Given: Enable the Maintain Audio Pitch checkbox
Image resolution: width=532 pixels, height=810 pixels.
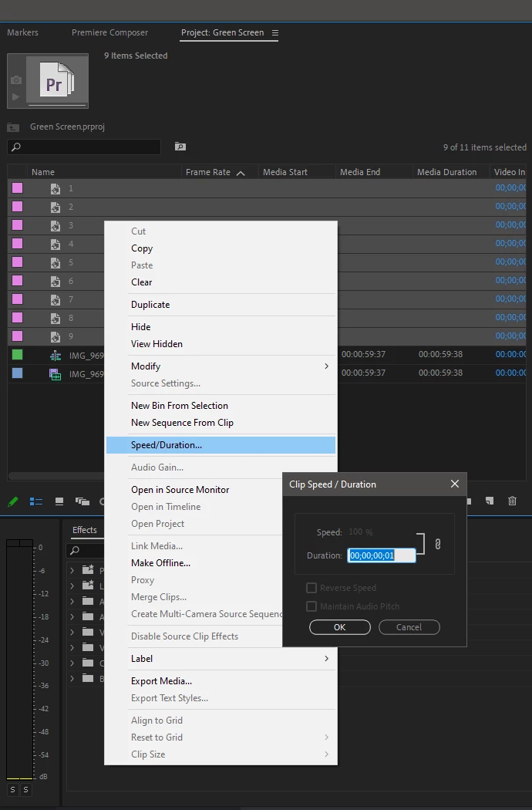Looking at the screenshot, I should 311,606.
